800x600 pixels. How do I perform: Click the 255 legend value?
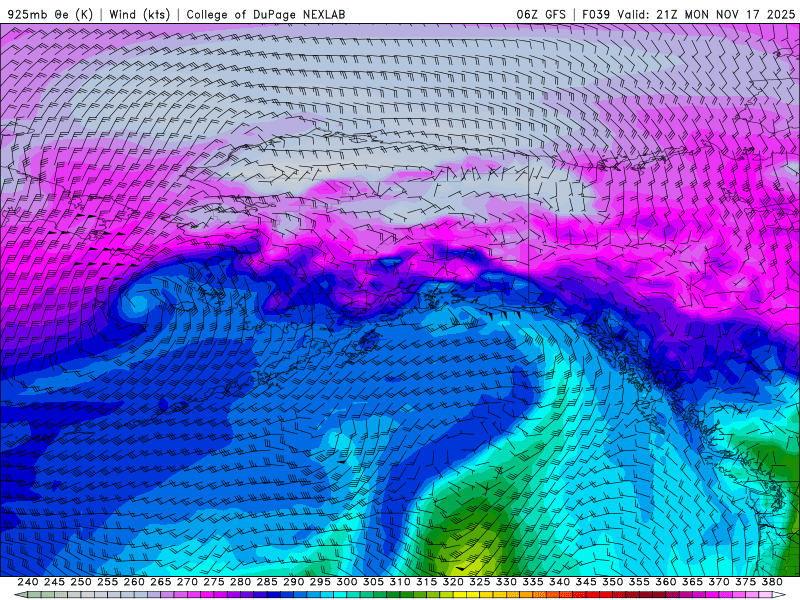[x=107, y=582]
